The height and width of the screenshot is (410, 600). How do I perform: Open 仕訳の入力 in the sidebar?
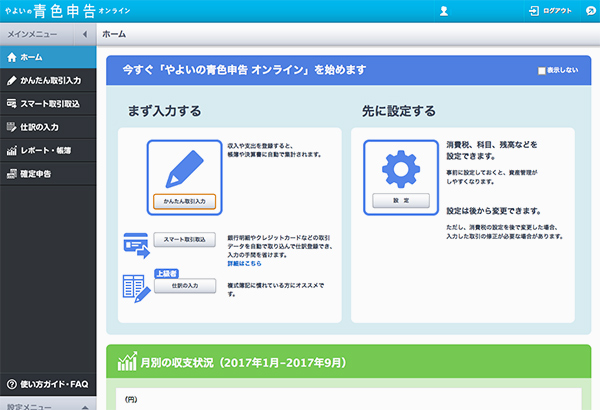[48, 127]
